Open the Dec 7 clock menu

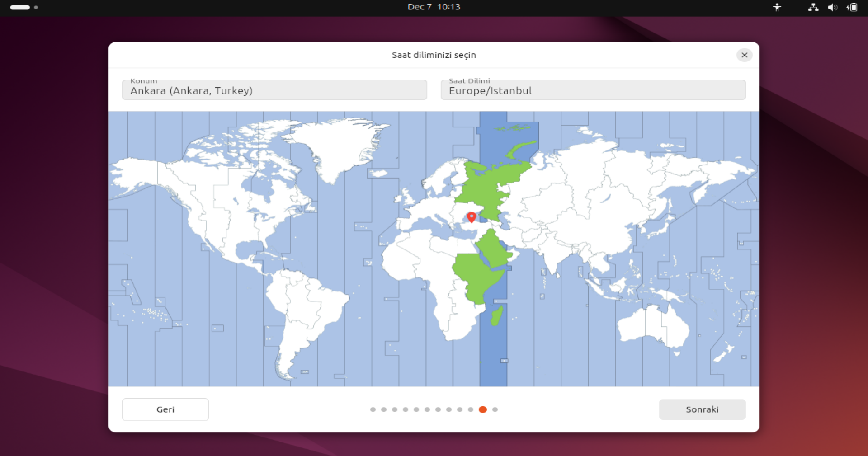pos(434,7)
